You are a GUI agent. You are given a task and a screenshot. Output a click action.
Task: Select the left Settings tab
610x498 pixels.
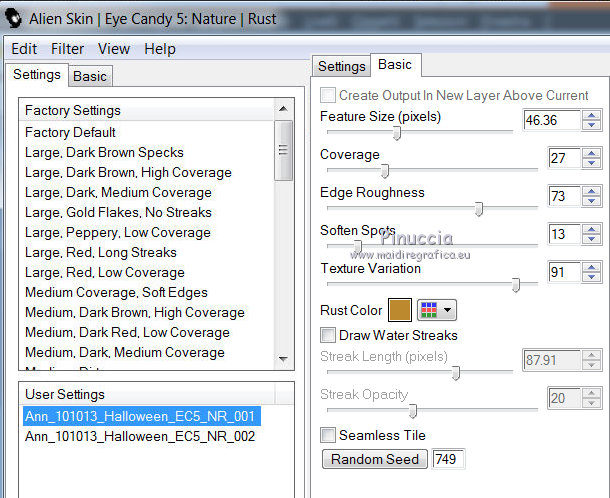(x=37, y=74)
